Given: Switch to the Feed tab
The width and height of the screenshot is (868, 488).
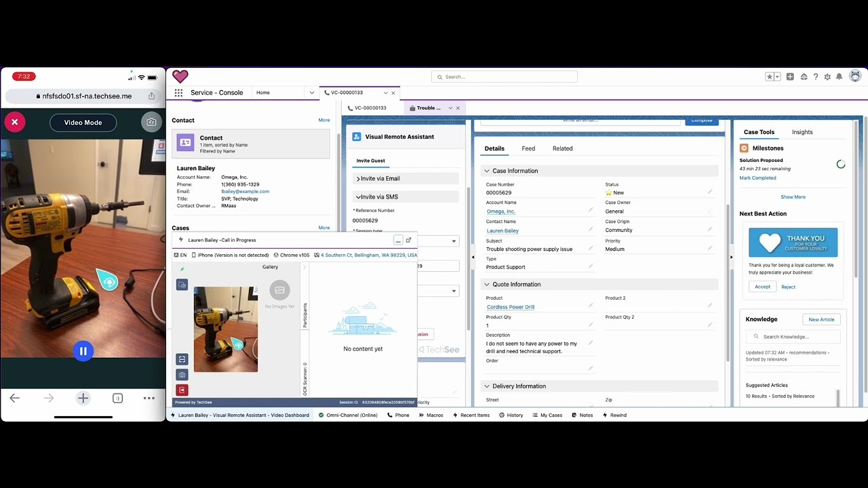Looking at the screenshot, I should (x=528, y=148).
